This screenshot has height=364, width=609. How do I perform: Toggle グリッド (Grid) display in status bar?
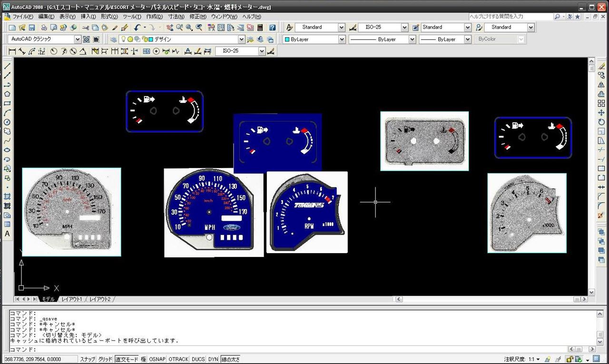[105, 359]
